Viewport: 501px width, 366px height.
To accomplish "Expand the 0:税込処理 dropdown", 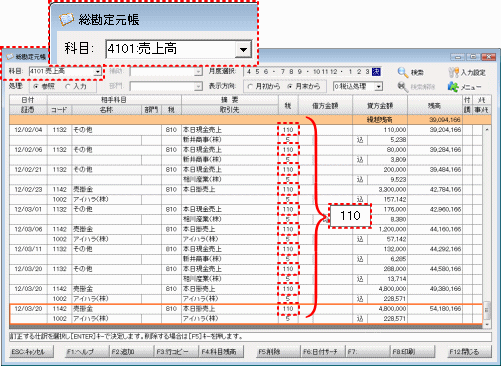I will click(x=378, y=86).
